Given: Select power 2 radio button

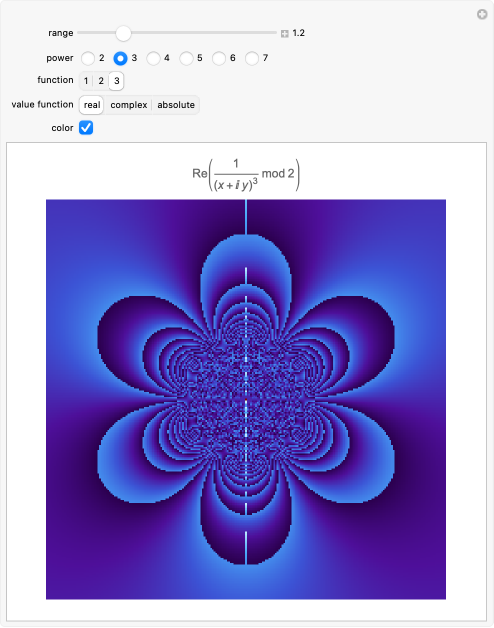Looking at the screenshot, I should pyautogui.click(x=88, y=58).
